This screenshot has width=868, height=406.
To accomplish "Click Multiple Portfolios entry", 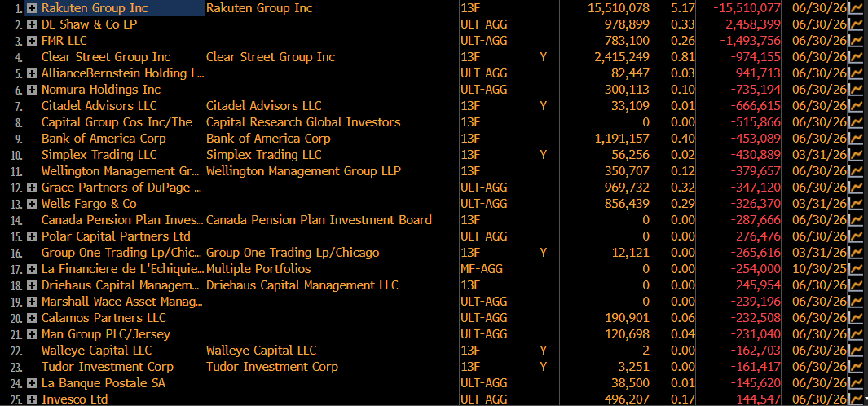I will click(x=258, y=269).
